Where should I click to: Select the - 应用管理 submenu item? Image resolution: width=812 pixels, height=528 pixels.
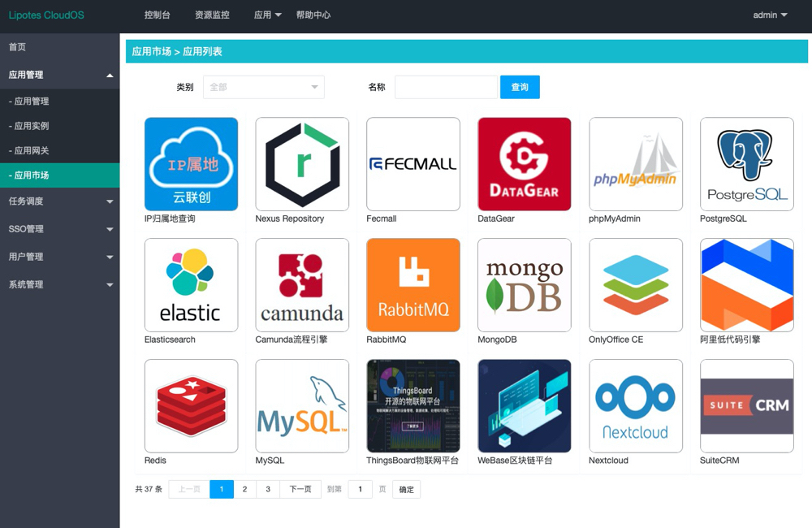[60, 101]
